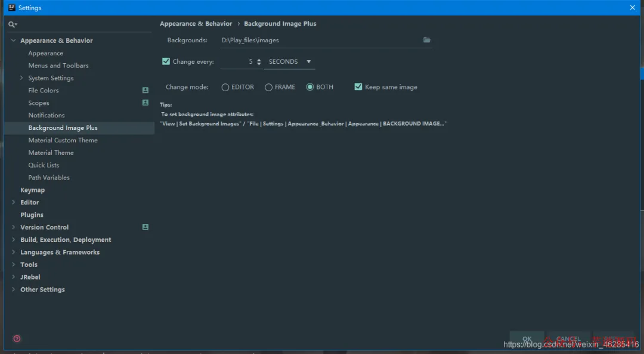Image resolution: width=644 pixels, height=354 pixels.
Task: Click the 'To set background image attributes:' text
Action: (208, 114)
